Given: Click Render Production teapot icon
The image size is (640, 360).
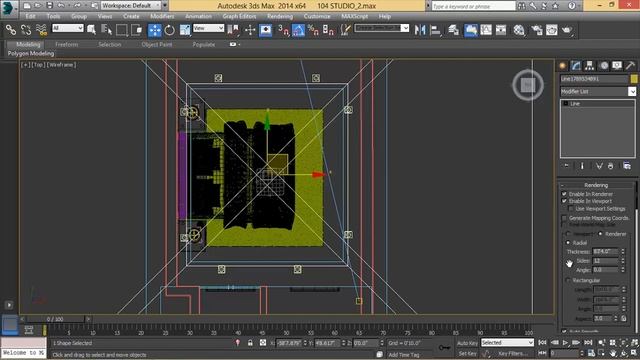Looking at the screenshot, I should coord(567,30).
